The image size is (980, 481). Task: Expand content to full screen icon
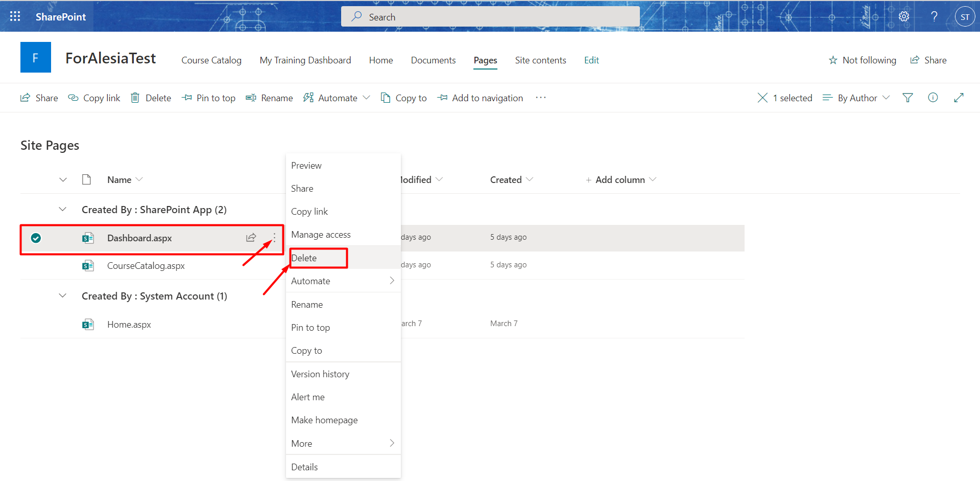tap(959, 98)
